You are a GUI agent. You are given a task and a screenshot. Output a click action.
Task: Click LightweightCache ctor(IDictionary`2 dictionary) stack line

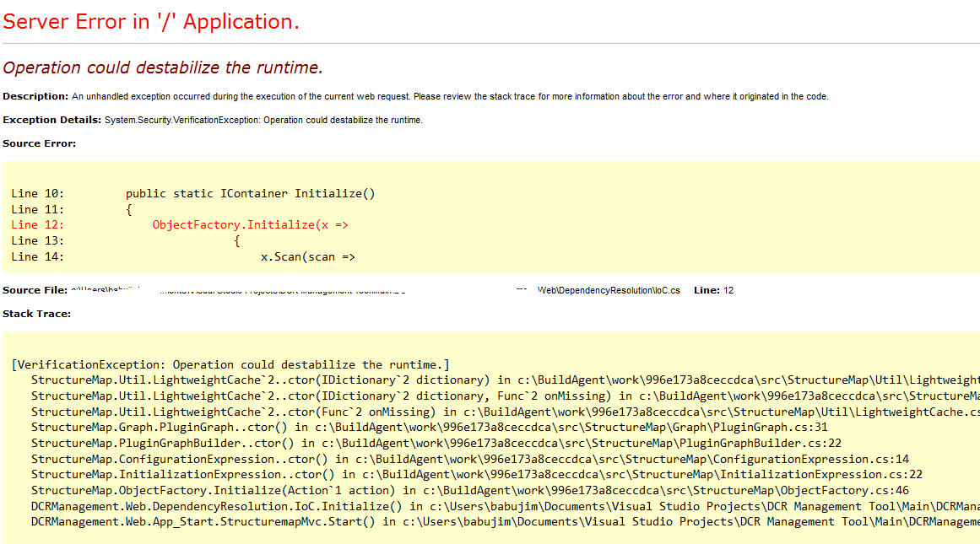point(505,380)
